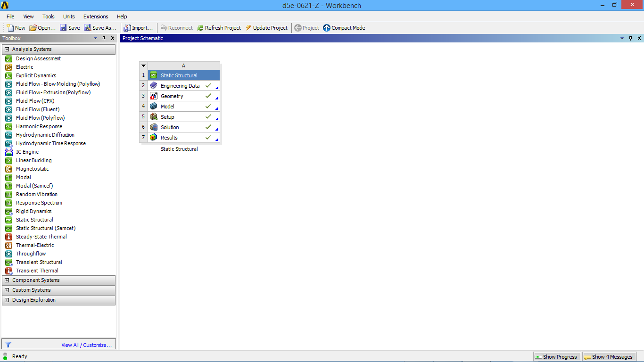The height and width of the screenshot is (362, 644).
Task: Open Project Schematic panel options dropdown
Action: point(623,38)
